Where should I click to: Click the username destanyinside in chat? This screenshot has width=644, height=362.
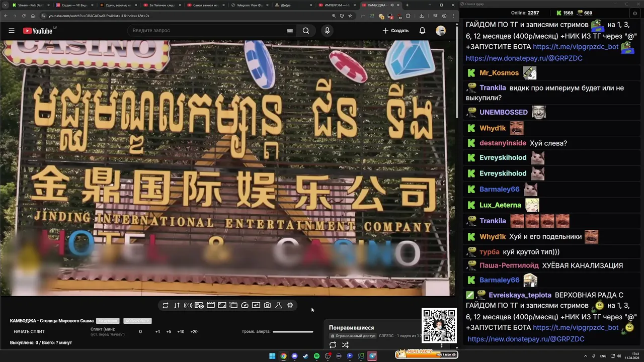click(x=503, y=143)
